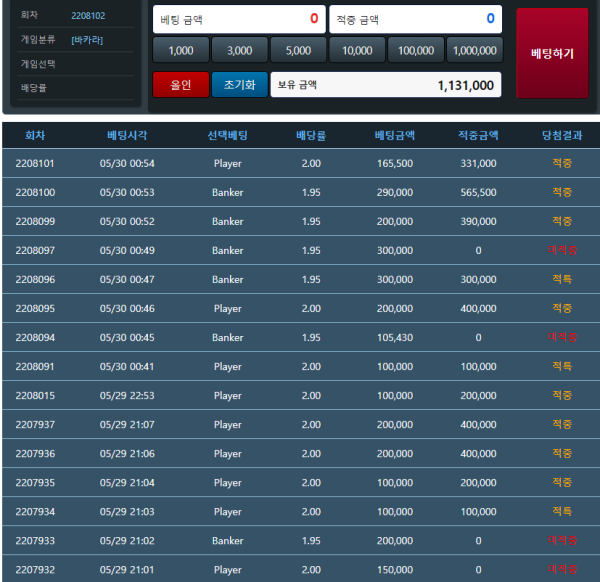Screen dimensions: 600x582
Task: Select the row for round 2208097
Action: tap(300, 251)
